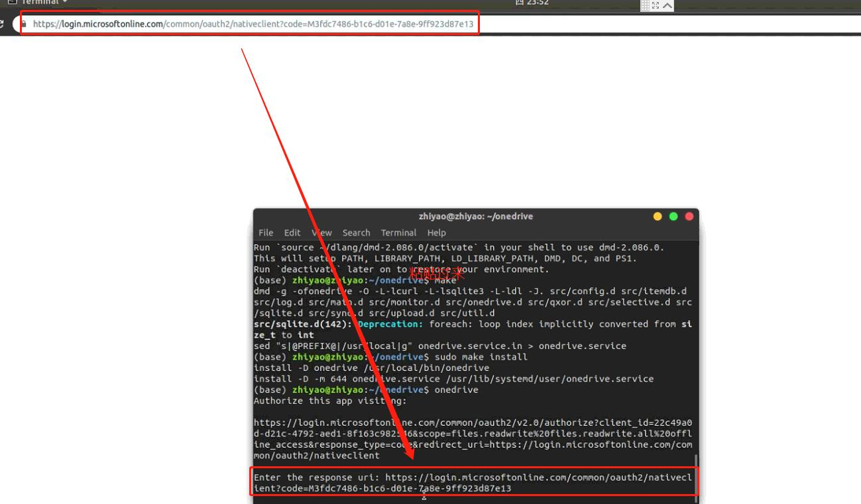Open the File menu in the terminal

click(266, 232)
